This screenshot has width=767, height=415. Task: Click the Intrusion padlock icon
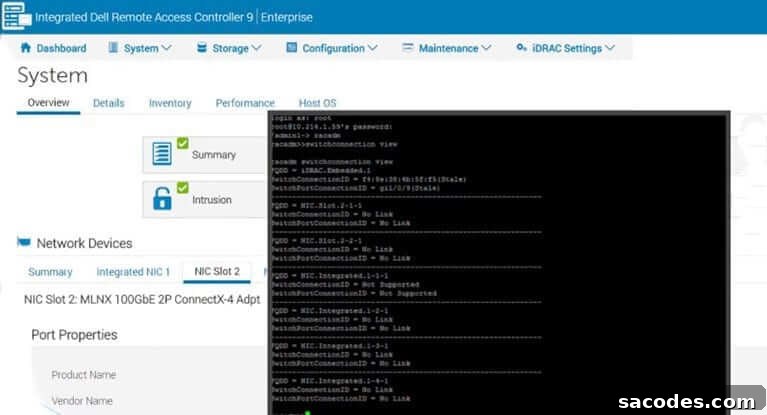coord(162,199)
